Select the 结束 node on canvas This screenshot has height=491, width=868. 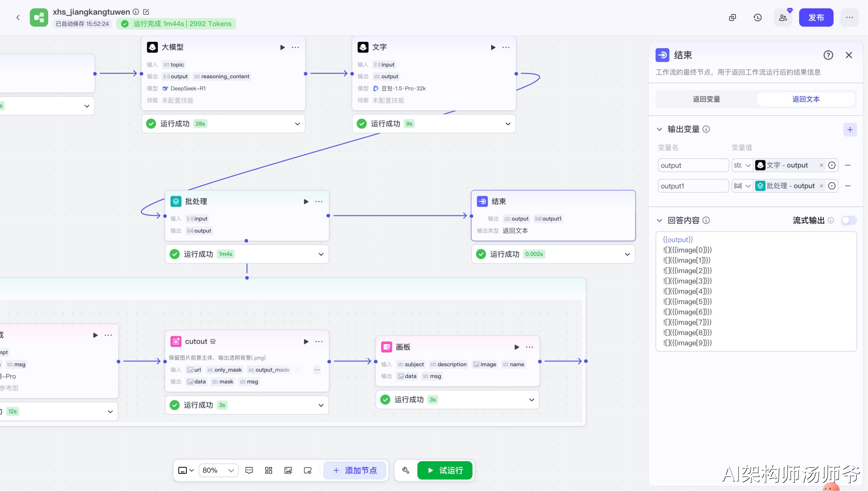coord(553,216)
